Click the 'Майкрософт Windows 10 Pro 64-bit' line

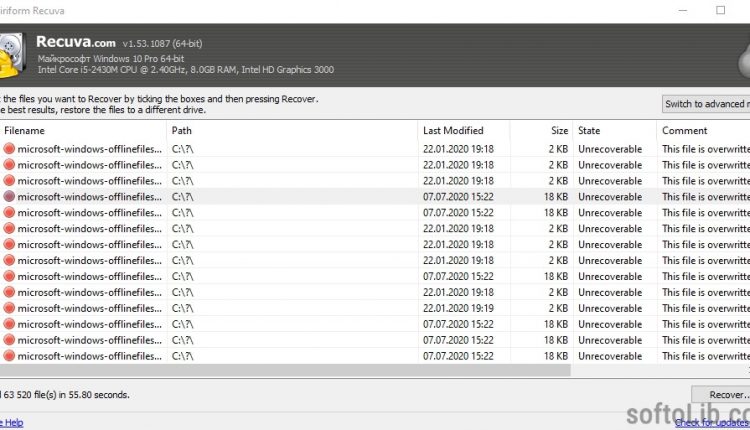(x=110, y=59)
